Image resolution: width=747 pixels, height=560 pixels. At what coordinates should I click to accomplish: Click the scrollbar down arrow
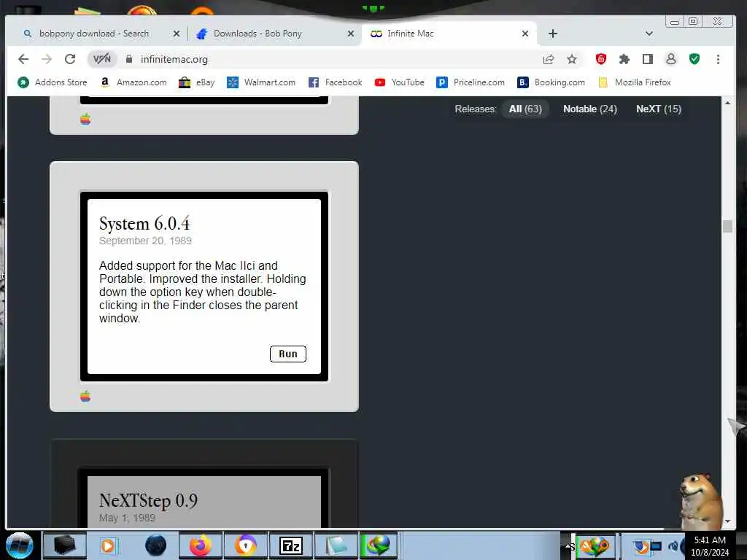[x=727, y=521]
